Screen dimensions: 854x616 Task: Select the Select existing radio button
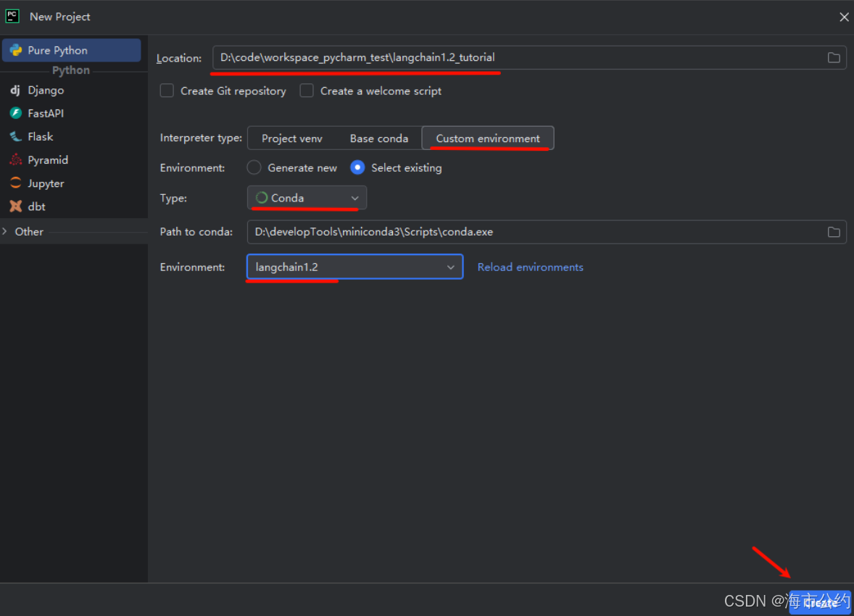point(357,167)
